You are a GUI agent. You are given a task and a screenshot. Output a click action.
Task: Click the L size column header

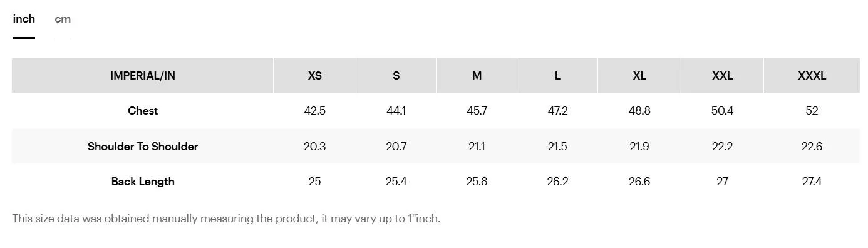pyautogui.click(x=557, y=76)
